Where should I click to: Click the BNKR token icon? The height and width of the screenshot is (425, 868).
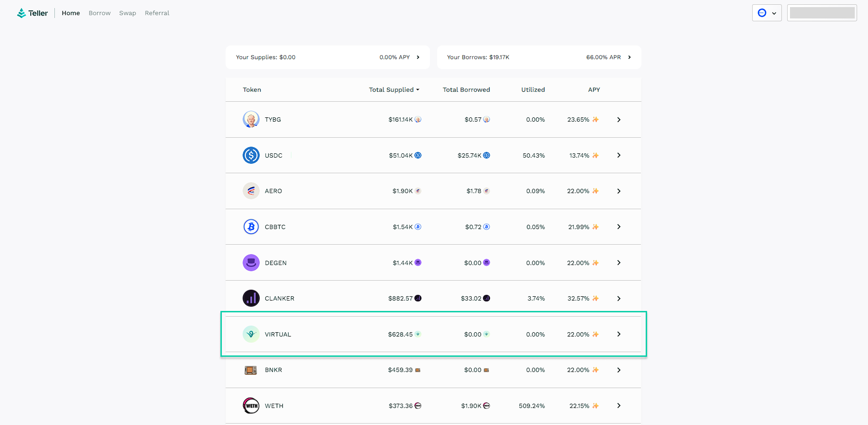tap(251, 370)
